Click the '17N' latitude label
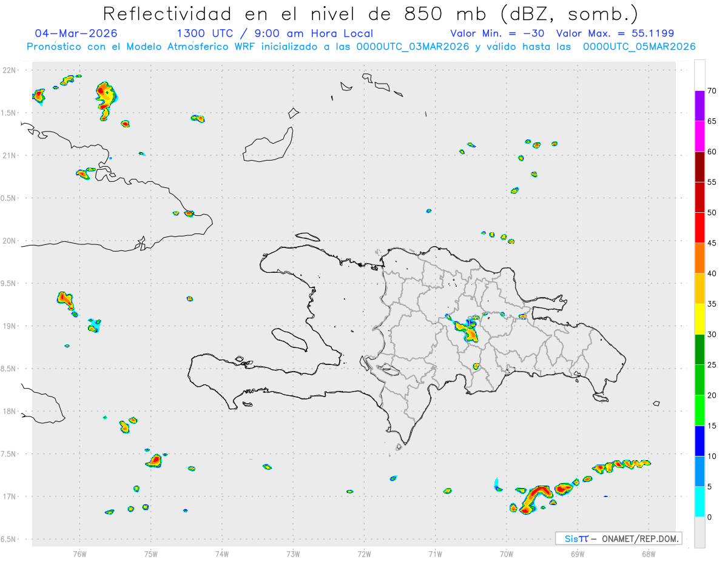The image size is (728, 562). [10, 497]
